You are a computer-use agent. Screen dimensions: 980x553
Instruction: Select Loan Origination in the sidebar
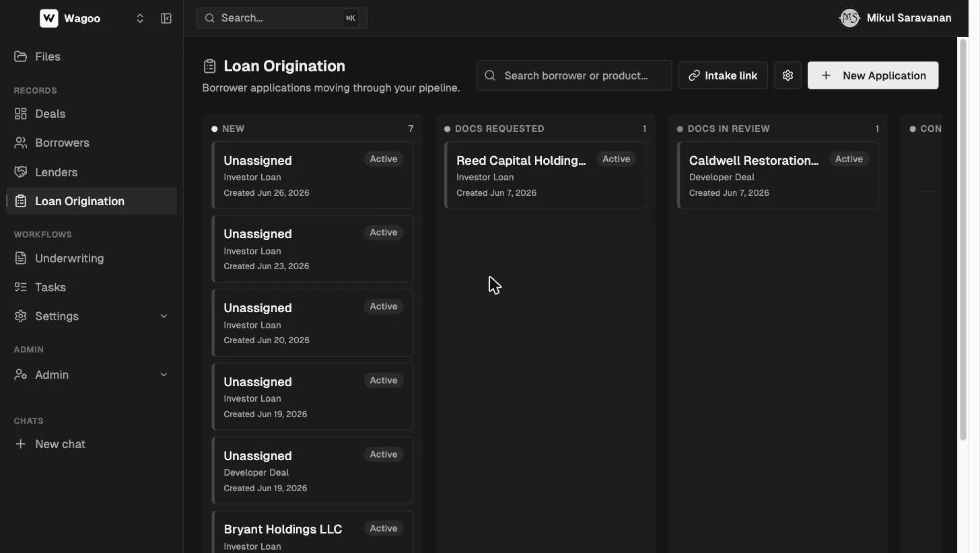click(x=92, y=201)
